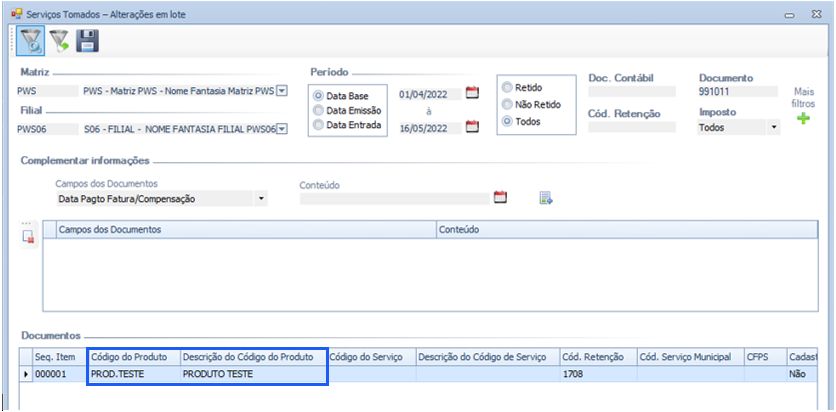
Task: Click cell Não in last column
Action: coord(801,374)
